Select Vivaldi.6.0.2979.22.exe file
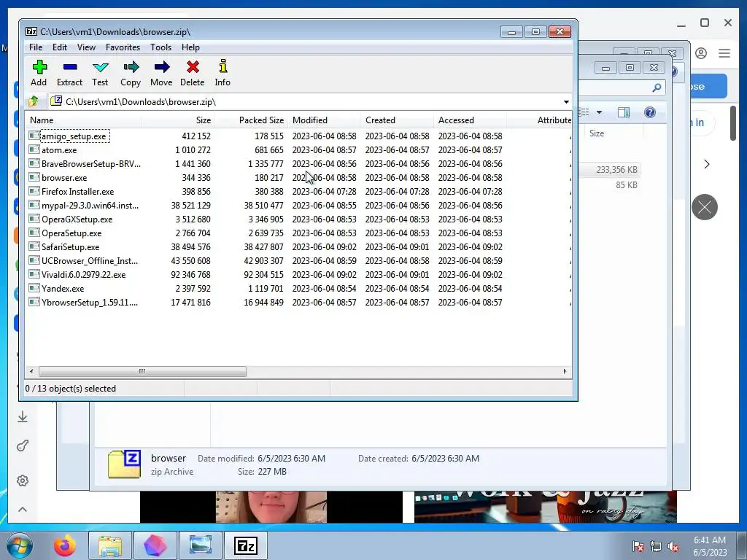Viewport: 747px width, 560px height. 83,274
